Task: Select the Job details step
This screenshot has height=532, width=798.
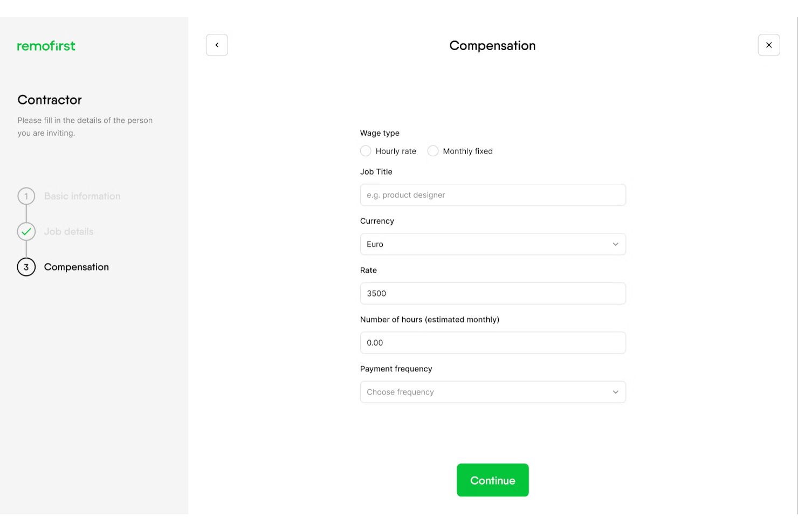Action: tap(68, 232)
